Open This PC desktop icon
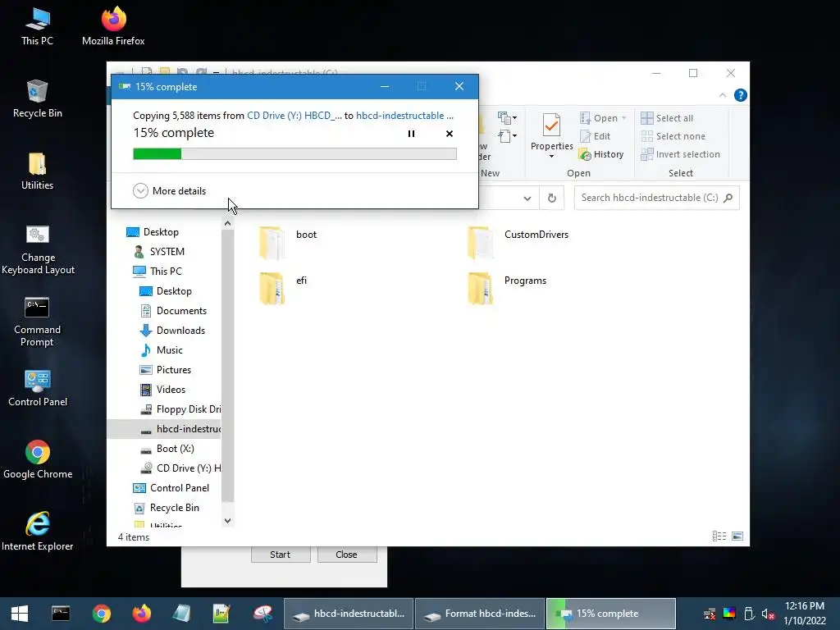Image resolution: width=840 pixels, height=630 pixels. (x=38, y=27)
